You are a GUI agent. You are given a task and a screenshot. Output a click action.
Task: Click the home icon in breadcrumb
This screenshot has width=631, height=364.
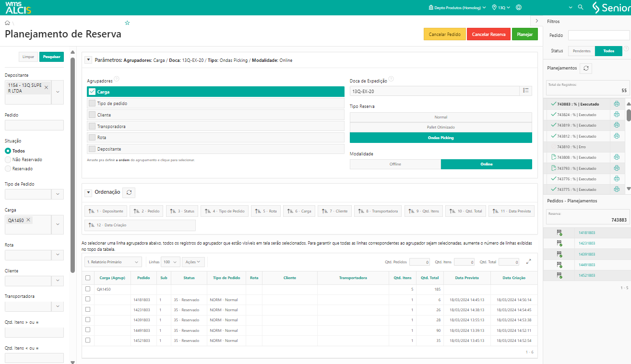point(7,23)
